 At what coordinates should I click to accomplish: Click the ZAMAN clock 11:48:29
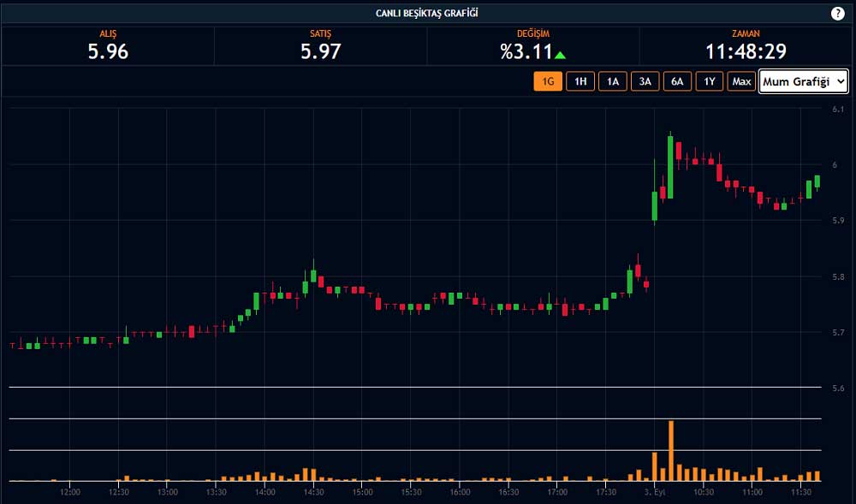(746, 52)
